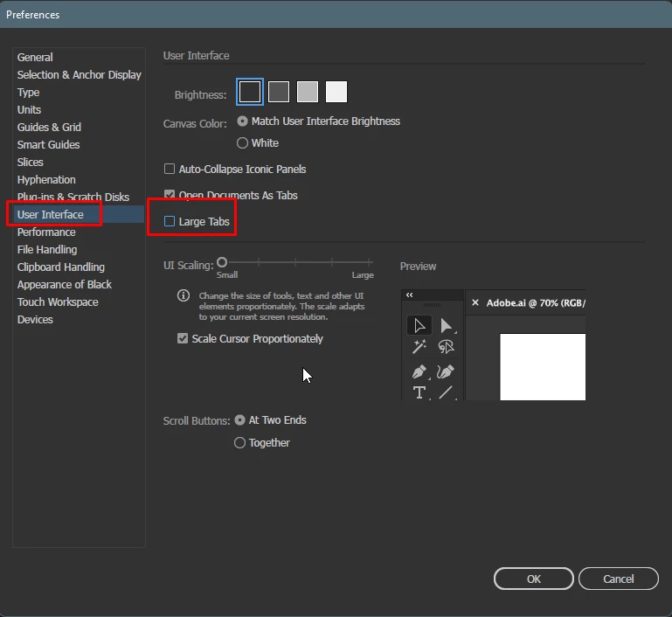
Task: Toggle Open Documents As Tabs checkbox
Action: 170,195
